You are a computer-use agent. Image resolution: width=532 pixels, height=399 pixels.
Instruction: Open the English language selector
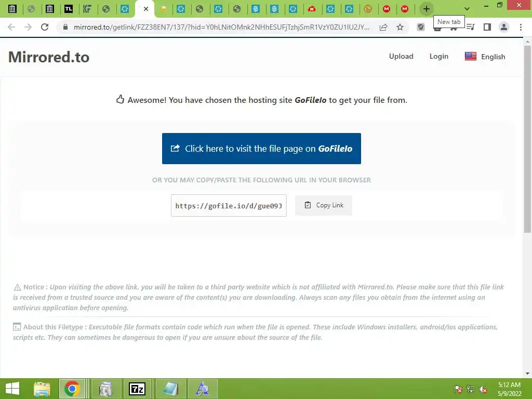[485, 57]
